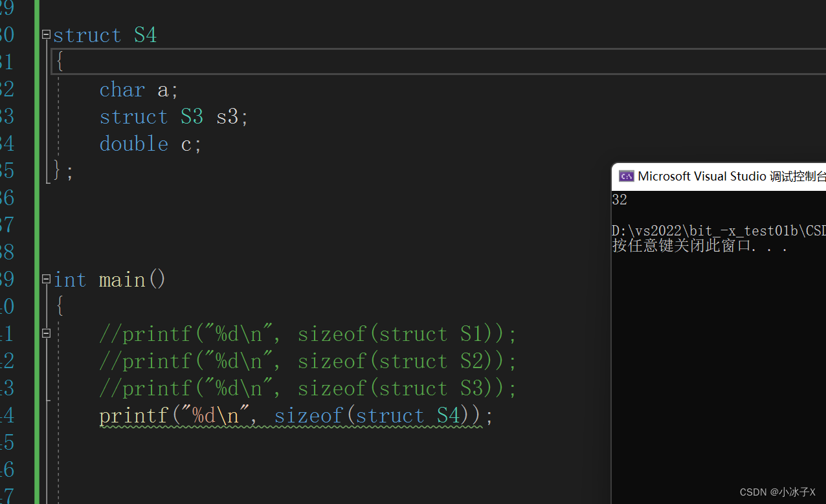Place cursor on 'char a;' line
This screenshot has width=826, height=504.
(139, 89)
